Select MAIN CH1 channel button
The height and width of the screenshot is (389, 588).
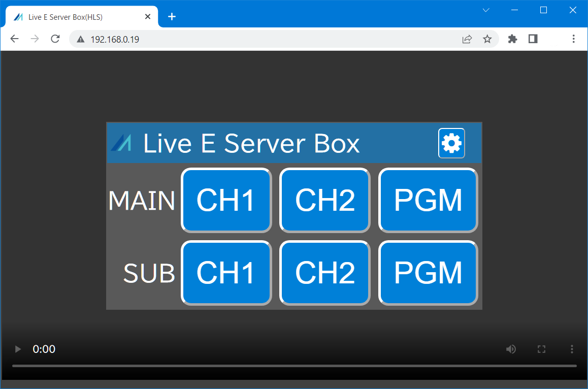tap(226, 200)
